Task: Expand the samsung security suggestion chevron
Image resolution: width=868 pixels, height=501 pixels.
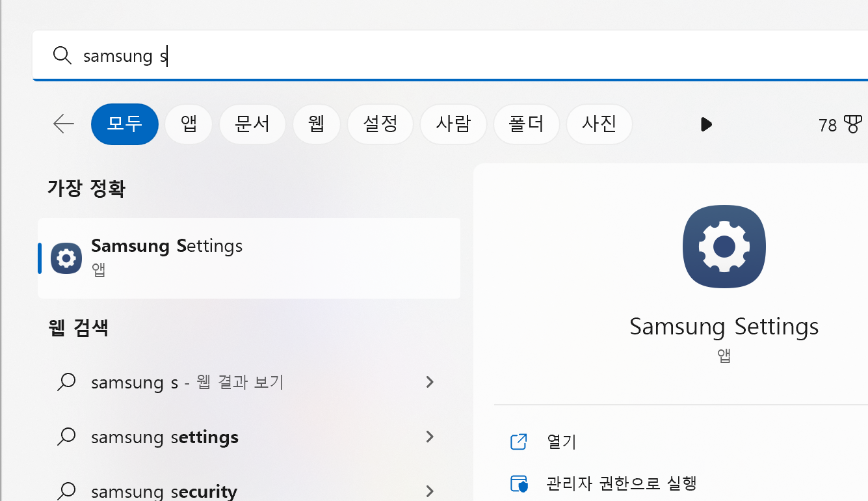Action: pos(430,490)
